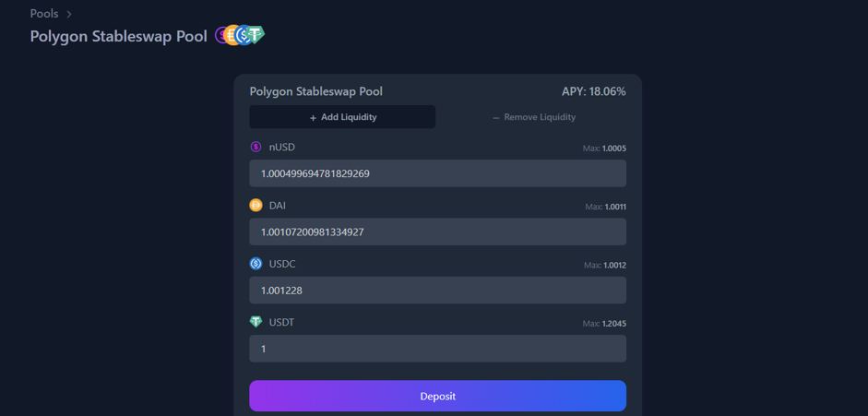Open the Remove Liquidity tab

pyautogui.click(x=534, y=117)
